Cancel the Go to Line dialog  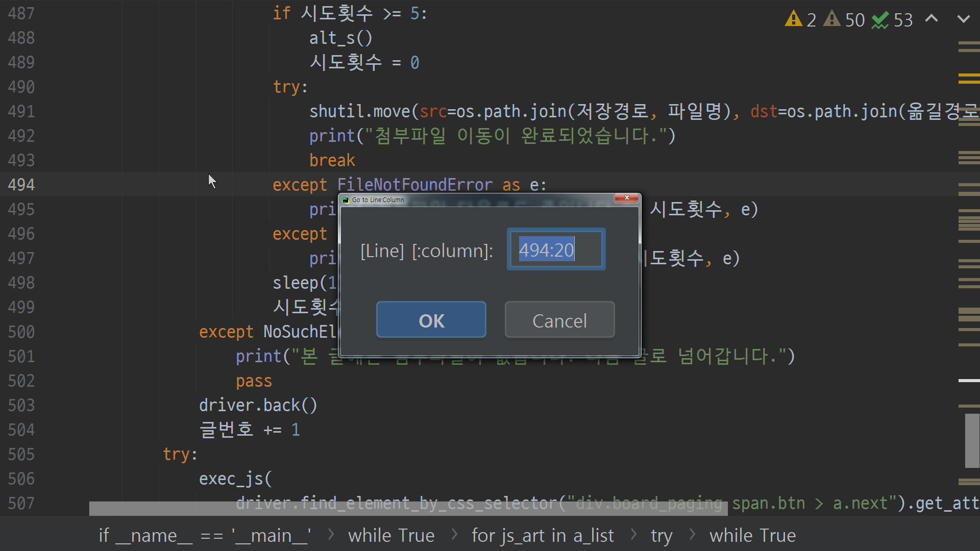pos(559,320)
